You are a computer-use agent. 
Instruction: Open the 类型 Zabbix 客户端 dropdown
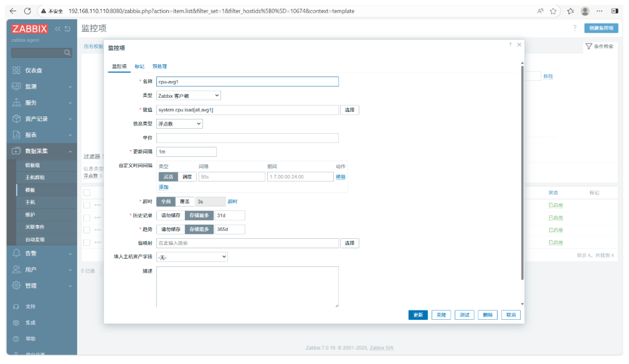point(189,95)
